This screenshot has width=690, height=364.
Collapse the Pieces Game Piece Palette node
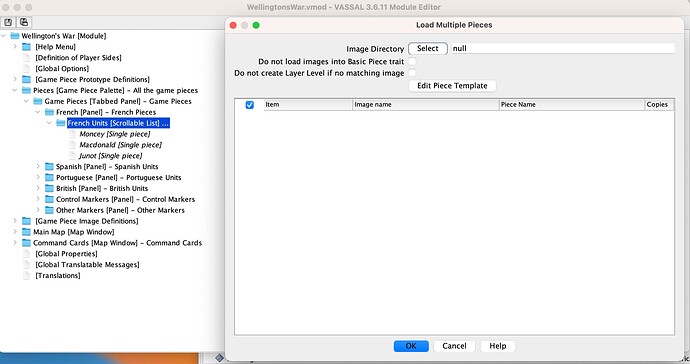click(x=15, y=90)
